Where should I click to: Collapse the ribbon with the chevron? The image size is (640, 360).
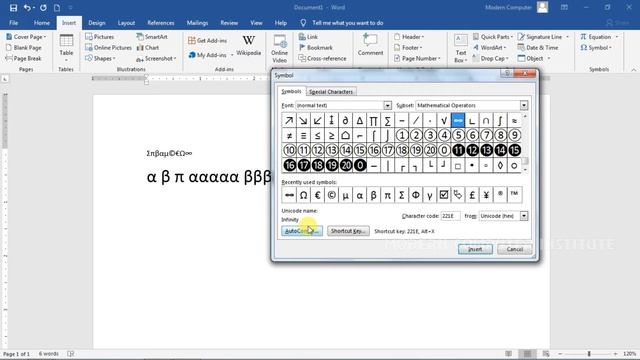(x=633, y=70)
